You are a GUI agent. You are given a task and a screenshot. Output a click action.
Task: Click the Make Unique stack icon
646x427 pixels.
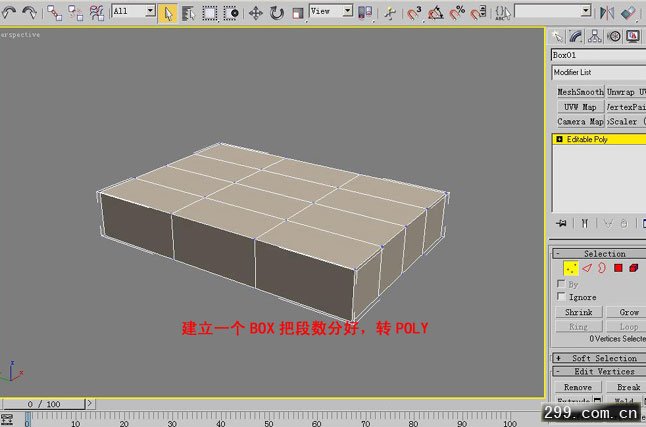tap(608, 224)
